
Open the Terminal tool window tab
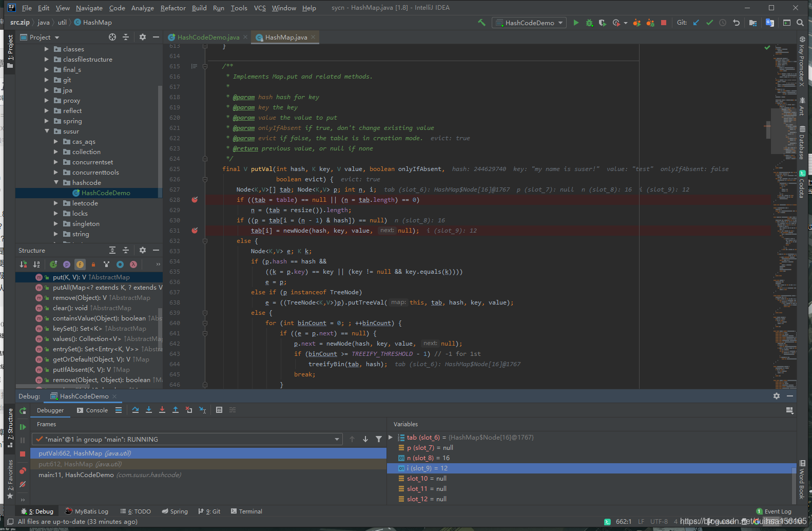[x=246, y=511]
